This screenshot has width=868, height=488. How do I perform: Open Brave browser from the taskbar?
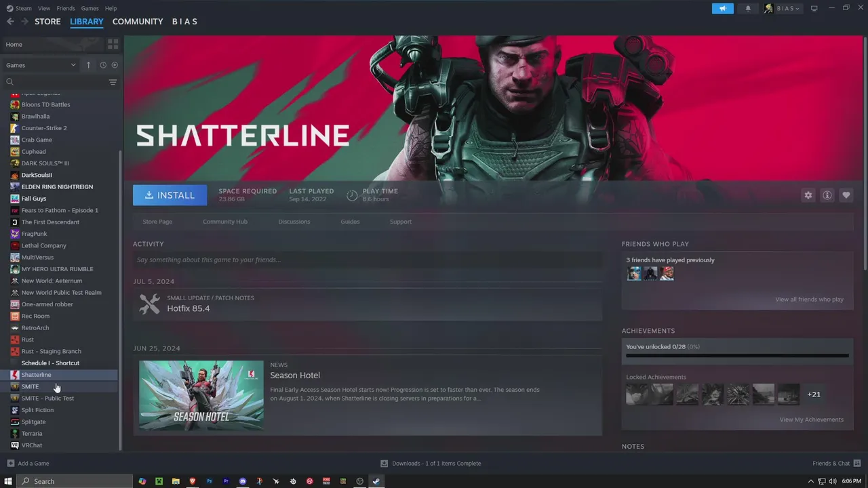[193, 481]
